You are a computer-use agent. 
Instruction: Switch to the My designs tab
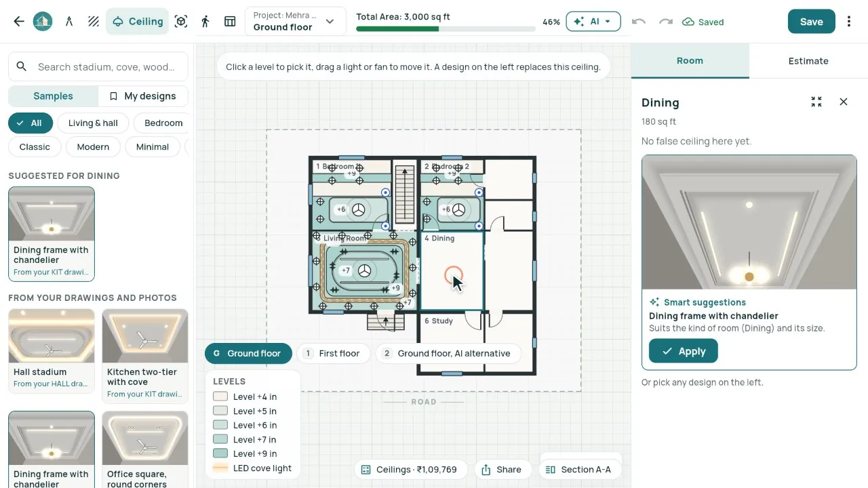tap(143, 96)
